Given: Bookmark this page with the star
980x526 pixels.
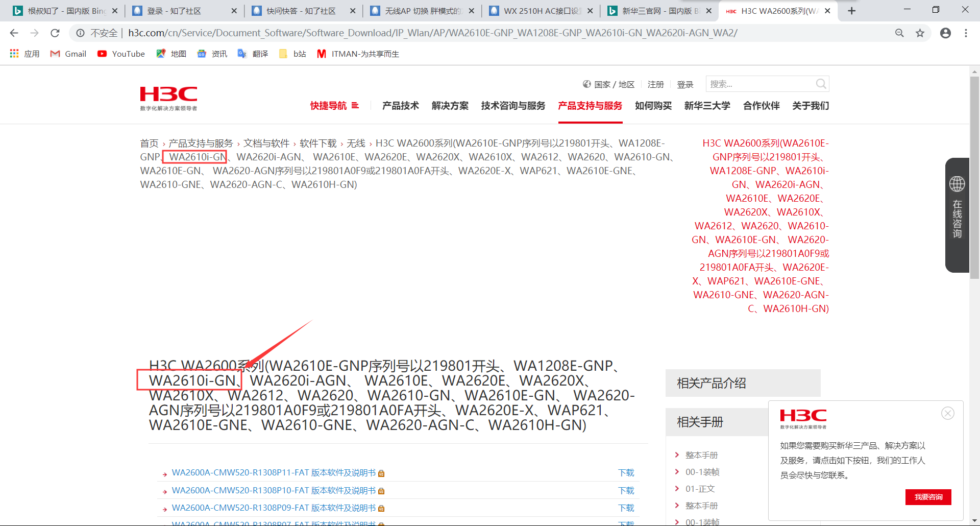Looking at the screenshot, I should (920, 33).
